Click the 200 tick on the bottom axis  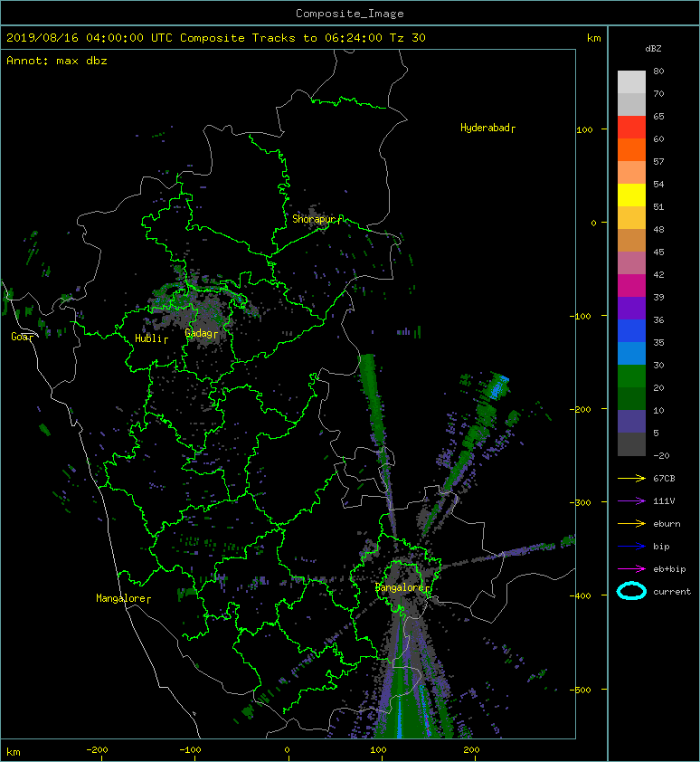471,749
